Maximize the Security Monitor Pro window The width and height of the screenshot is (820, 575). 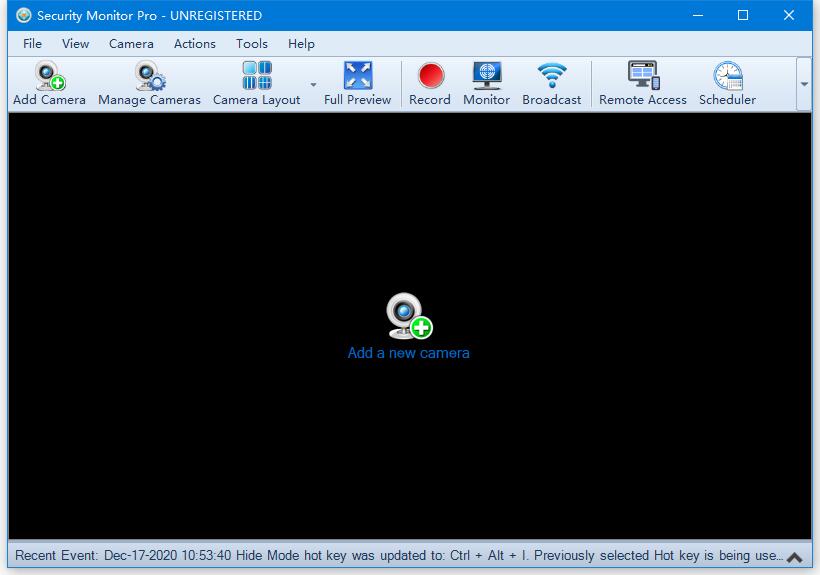(743, 15)
